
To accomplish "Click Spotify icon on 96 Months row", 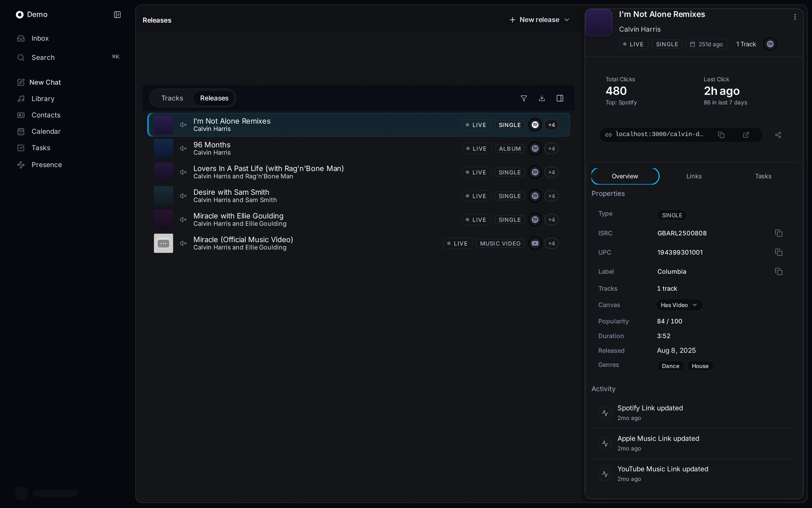I will [535, 148].
